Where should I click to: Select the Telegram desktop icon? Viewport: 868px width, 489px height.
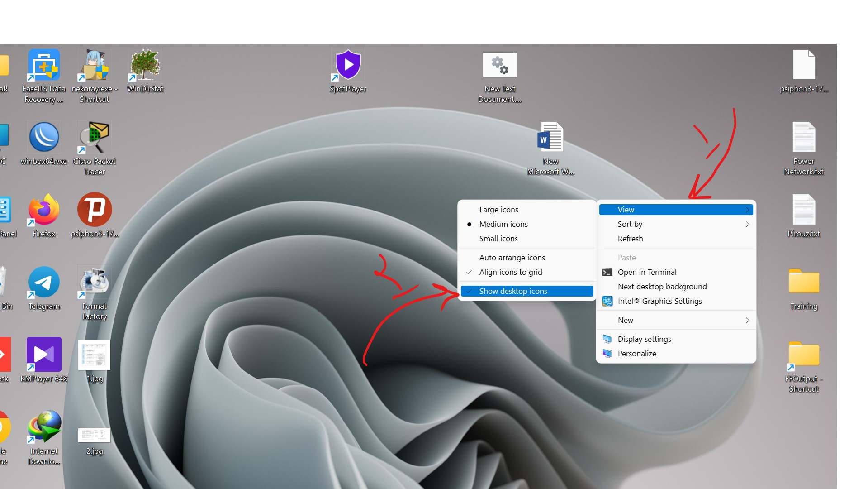44,282
